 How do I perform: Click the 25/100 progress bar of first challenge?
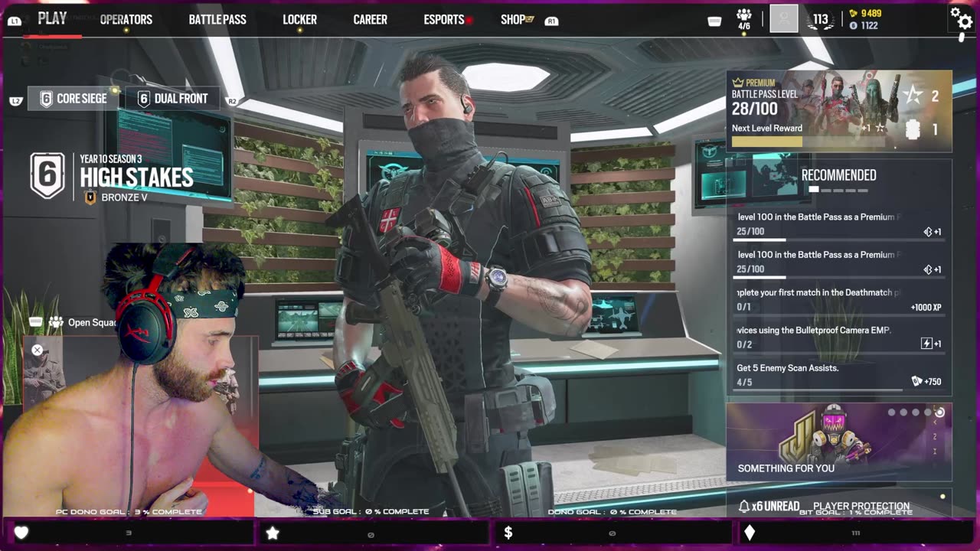coord(839,240)
